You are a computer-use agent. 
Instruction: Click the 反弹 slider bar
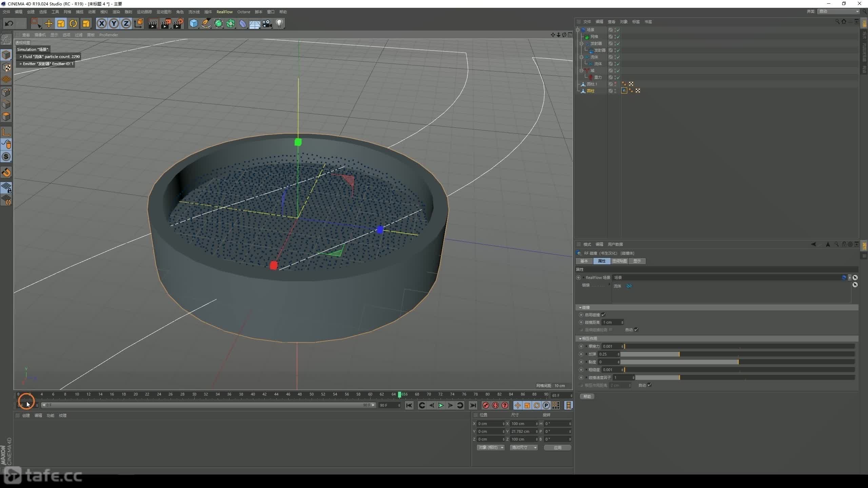tap(737, 354)
